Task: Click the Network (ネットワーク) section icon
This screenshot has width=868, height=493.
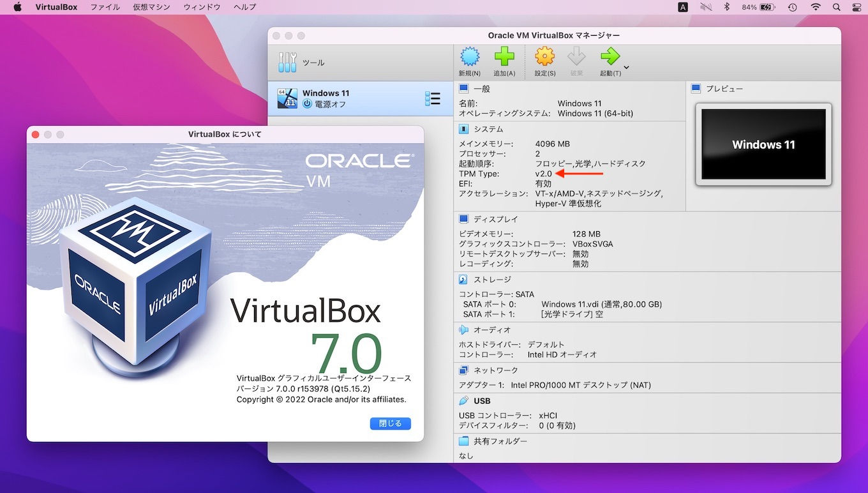Action: click(464, 370)
